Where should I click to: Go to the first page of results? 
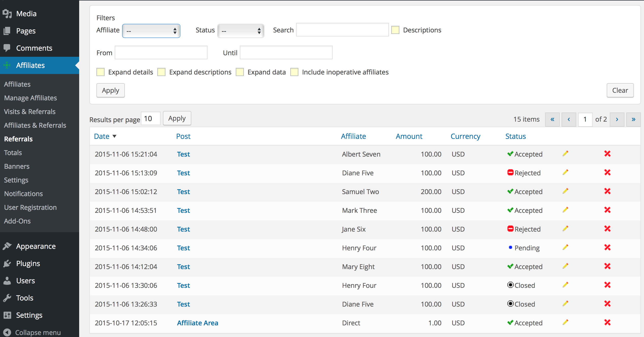[x=552, y=119]
